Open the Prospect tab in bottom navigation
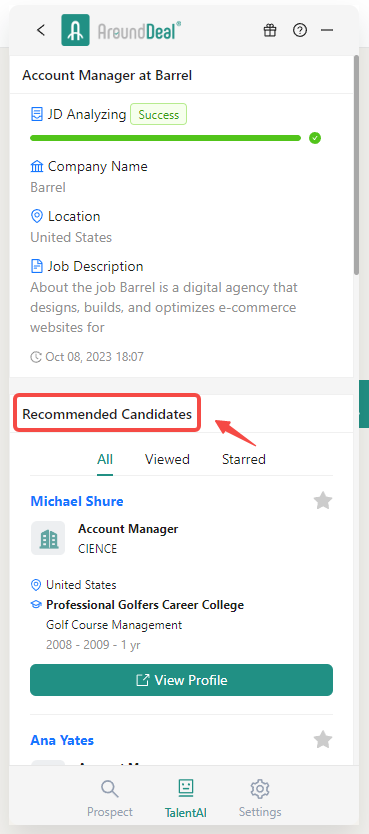Viewport: 369px width, 834px height. [110, 798]
